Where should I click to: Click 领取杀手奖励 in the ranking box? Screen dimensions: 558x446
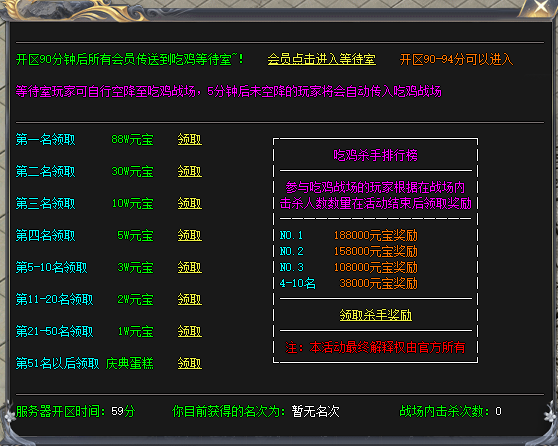(375, 315)
